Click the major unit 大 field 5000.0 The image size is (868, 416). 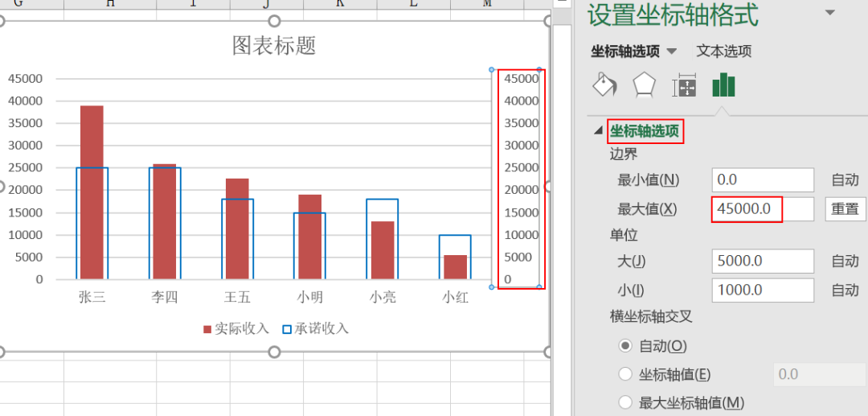tap(763, 261)
